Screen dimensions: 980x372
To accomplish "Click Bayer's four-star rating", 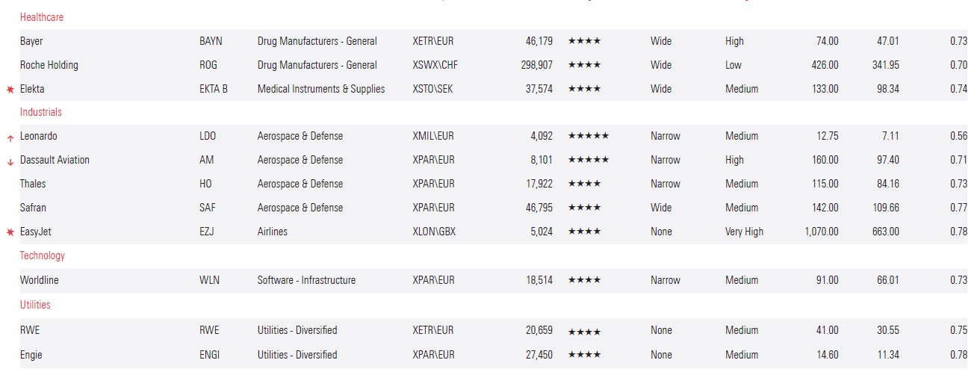I will pyautogui.click(x=584, y=42).
